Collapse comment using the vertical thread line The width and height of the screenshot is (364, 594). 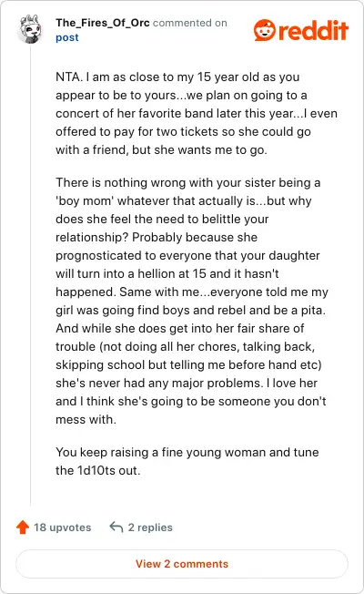(30, 277)
